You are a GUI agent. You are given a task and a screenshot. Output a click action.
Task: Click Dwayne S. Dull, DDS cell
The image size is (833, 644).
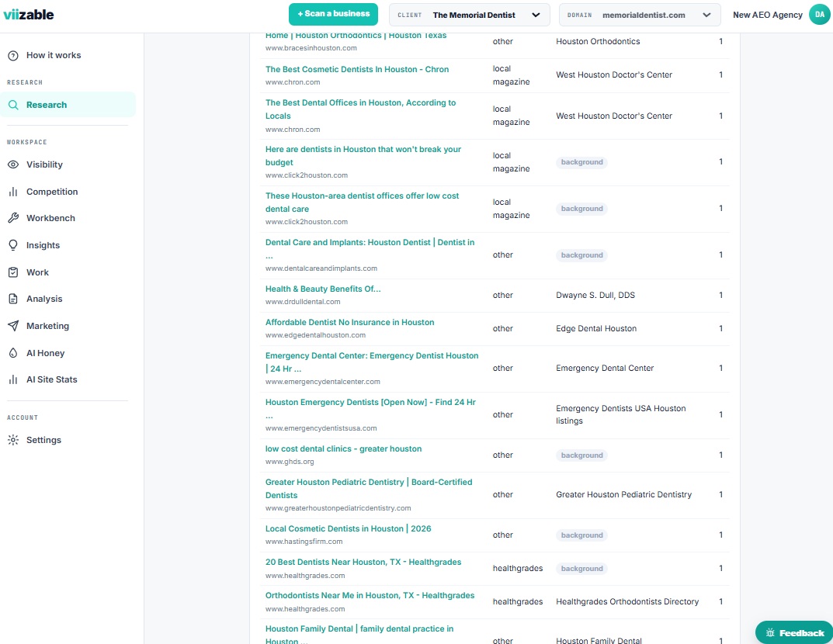pyautogui.click(x=595, y=295)
